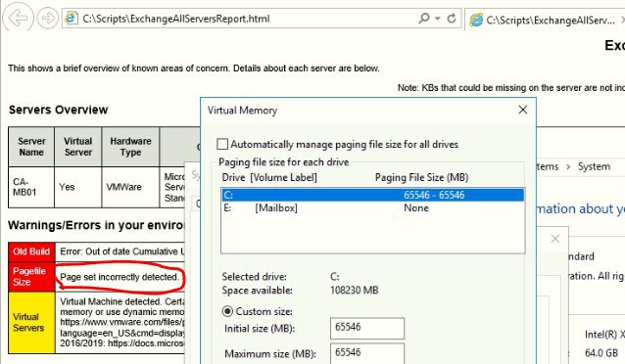Click the Internet Explorer page icon in address bar

72,19
